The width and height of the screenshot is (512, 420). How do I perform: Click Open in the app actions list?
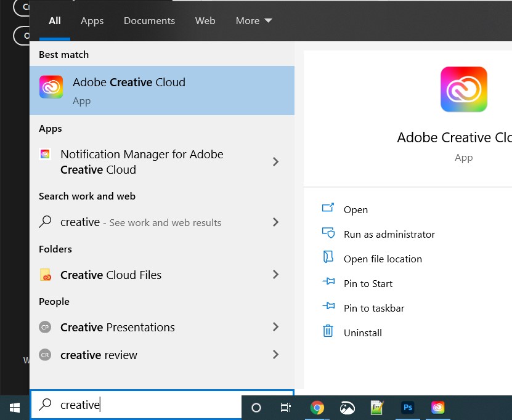point(356,209)
